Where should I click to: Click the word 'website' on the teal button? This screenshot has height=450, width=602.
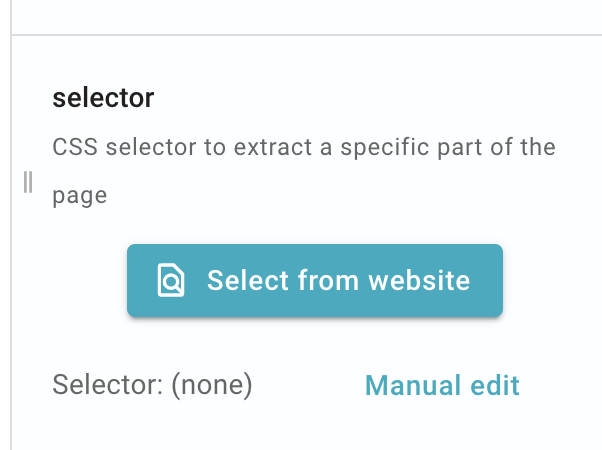pos(419,280)
